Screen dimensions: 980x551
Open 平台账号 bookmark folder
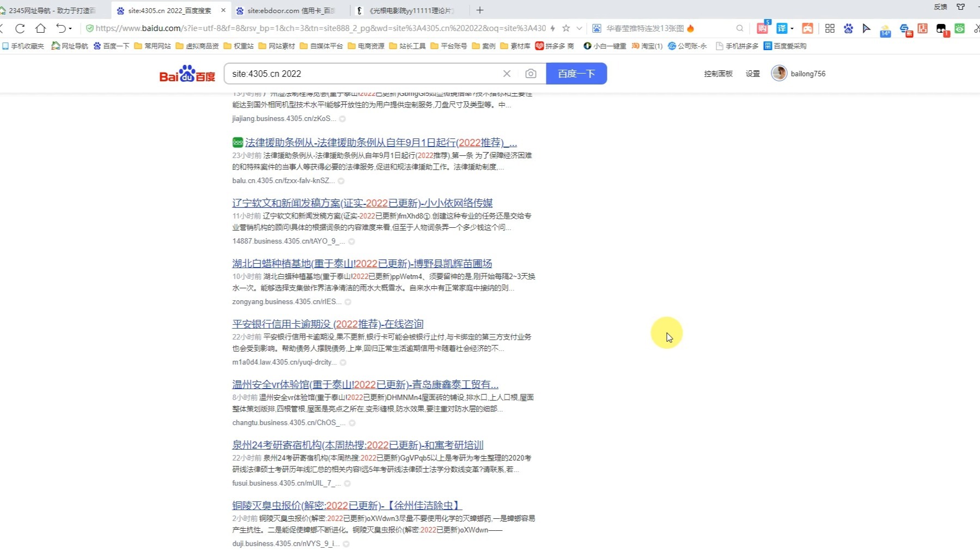pos(449,46)
